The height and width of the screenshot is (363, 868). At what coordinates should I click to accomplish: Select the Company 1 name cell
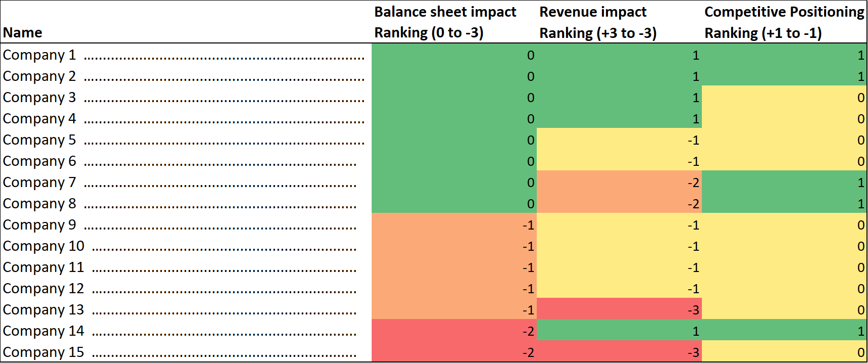186,55
